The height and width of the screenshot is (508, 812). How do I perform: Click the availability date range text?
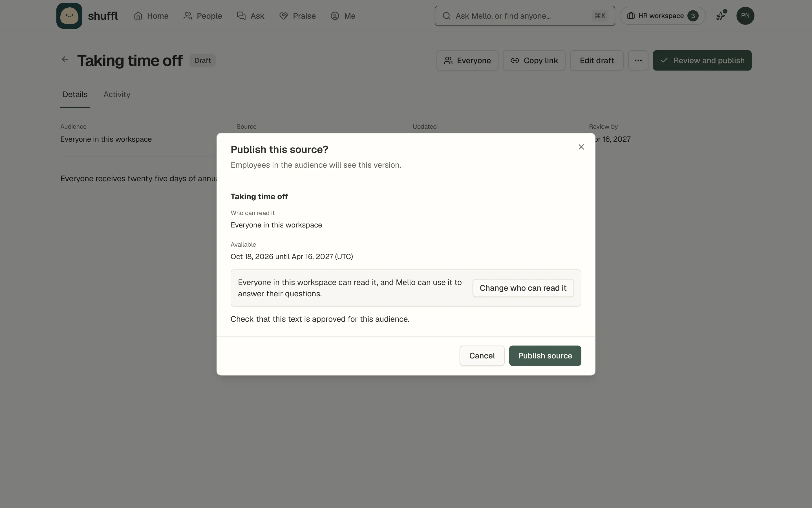point(292,257)
